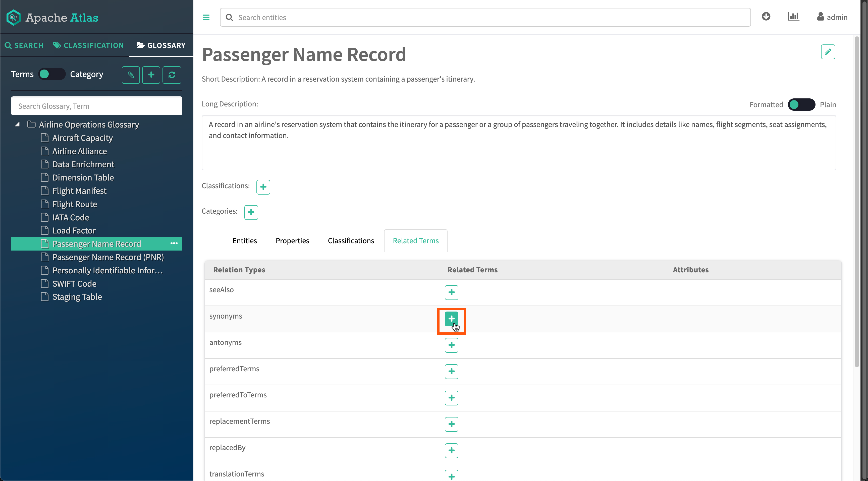Open the Classification sidebar tab
The height and width of the screenshot is (481, 868).
[x=89, y=45]
